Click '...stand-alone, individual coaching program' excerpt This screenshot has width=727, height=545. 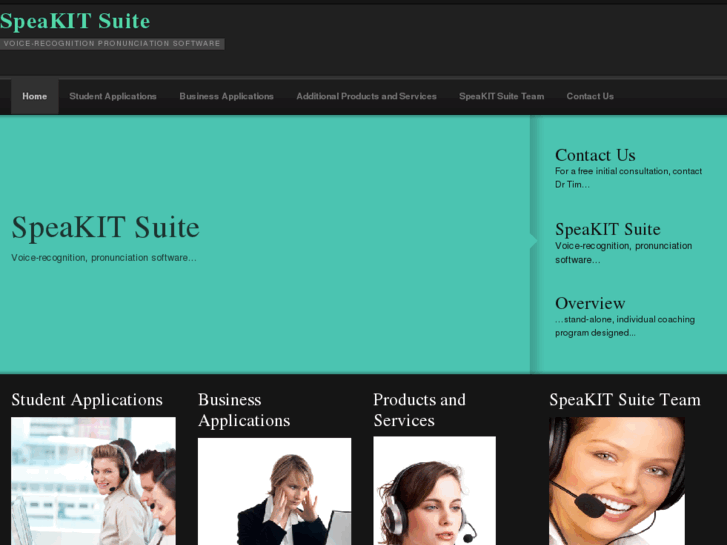(625, 326)
